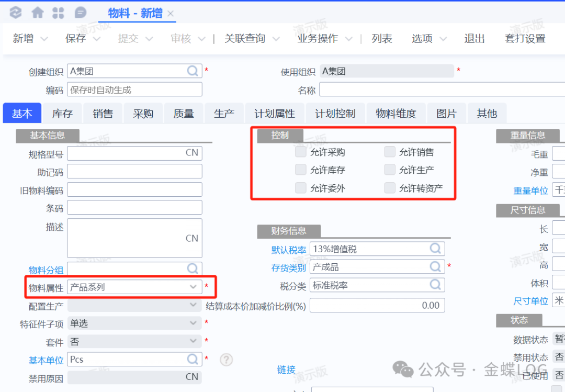Screen dimensions: 565x392
Task: Check the 允许委外 option
Action: 300,188
